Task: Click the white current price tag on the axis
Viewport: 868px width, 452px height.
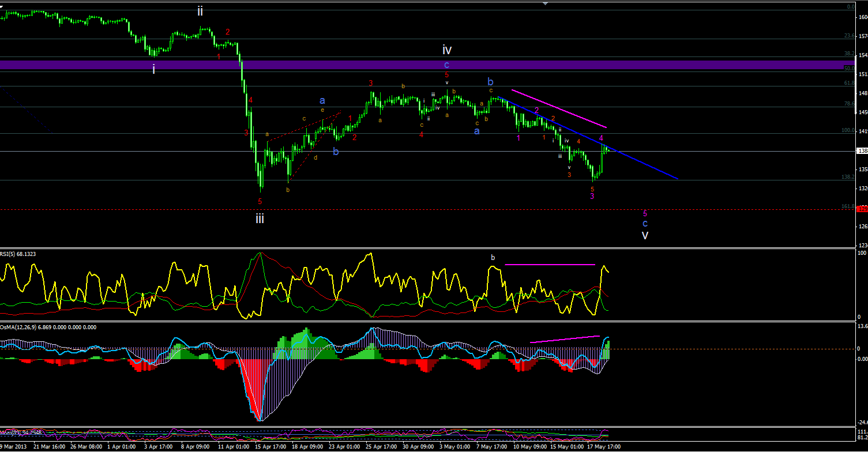Action: pos(862,150)
